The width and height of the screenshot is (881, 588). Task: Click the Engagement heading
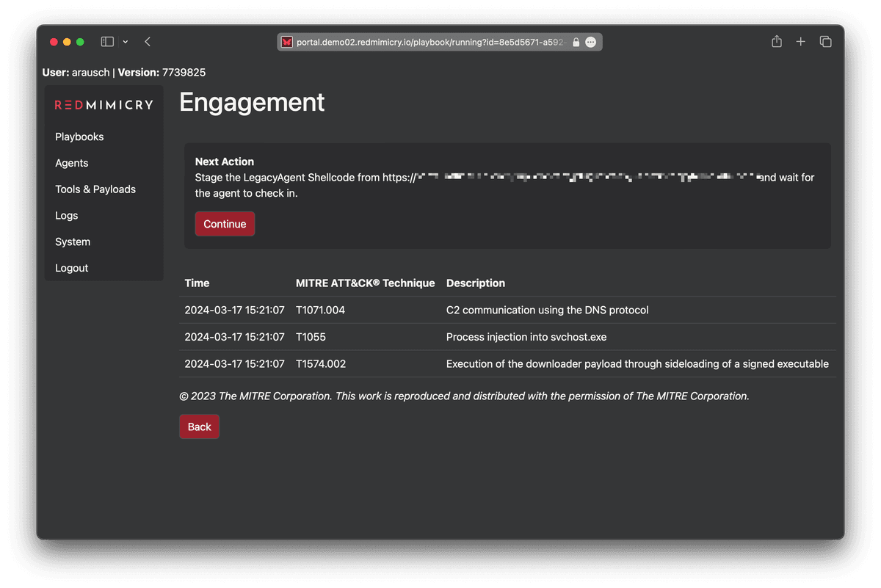pos(252,102)
